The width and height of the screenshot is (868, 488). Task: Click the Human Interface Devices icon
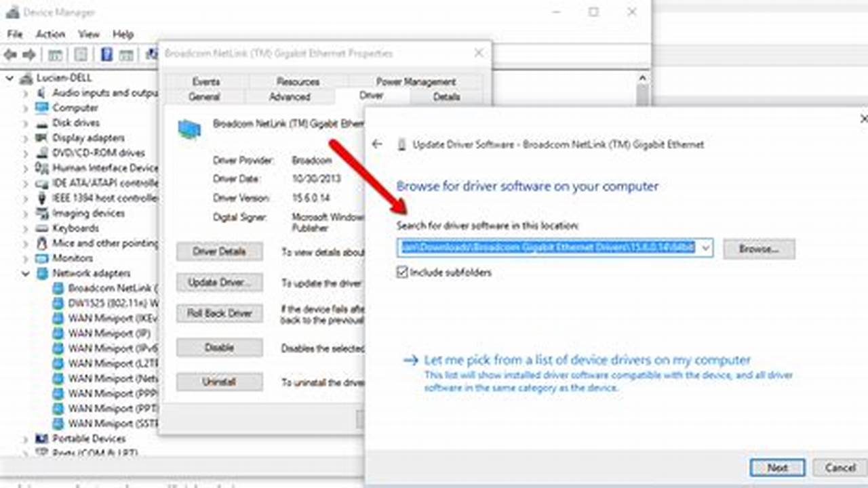[41, 167]
